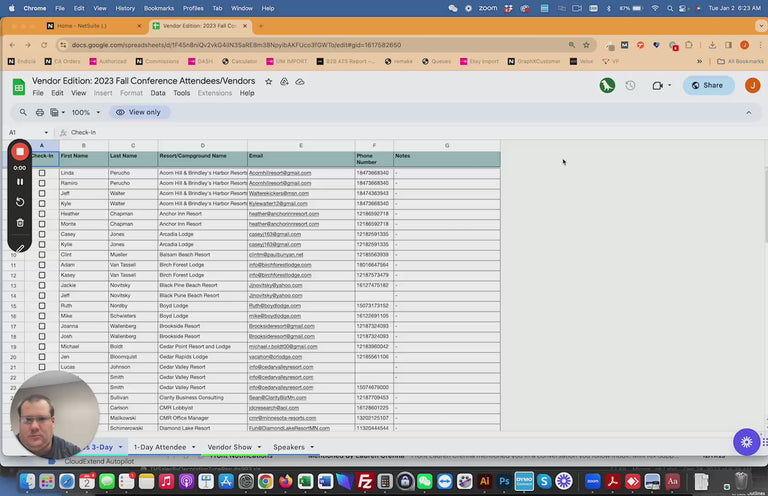Open Google Sheets home via green logo

tap(19, 87)
